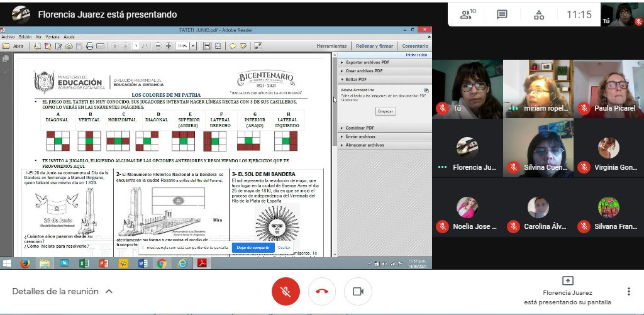Image resolution: width=644 pixels, height=315 pixels.
Task: Open File Explorer from the taskbar
Action: pyautogui.click(x=45, y=263)
